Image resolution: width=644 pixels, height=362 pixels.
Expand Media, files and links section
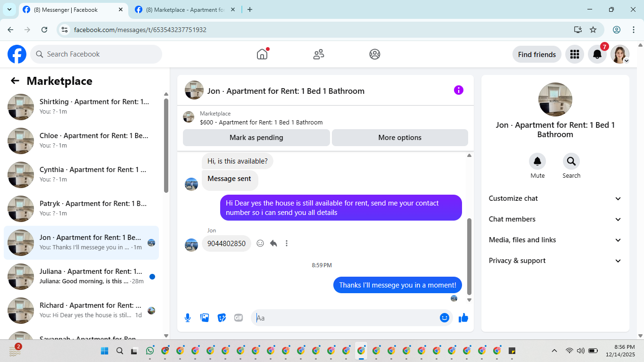pyautogui.click(x=555, y=240)
